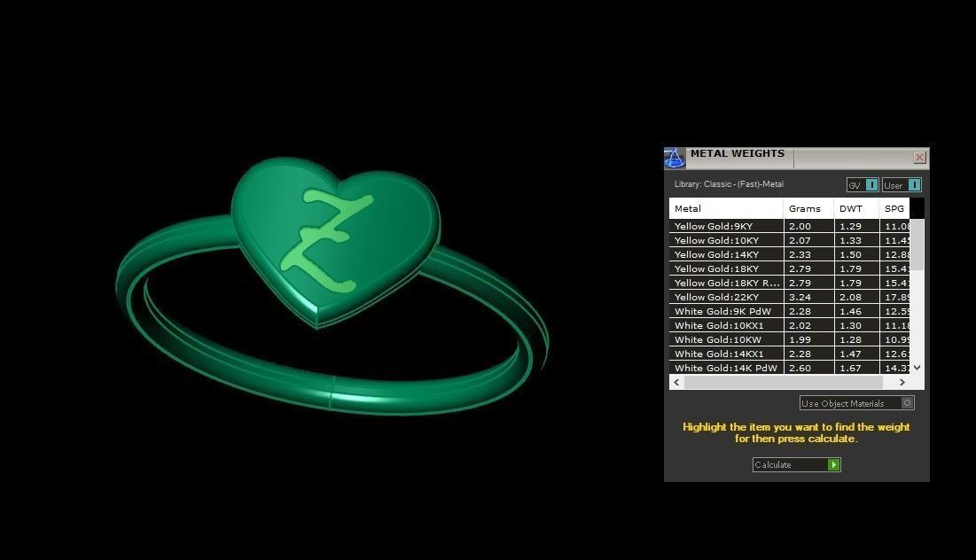Click the vertical scrollbar down arrow
This screenshot has width=976, height=560.
917,368
